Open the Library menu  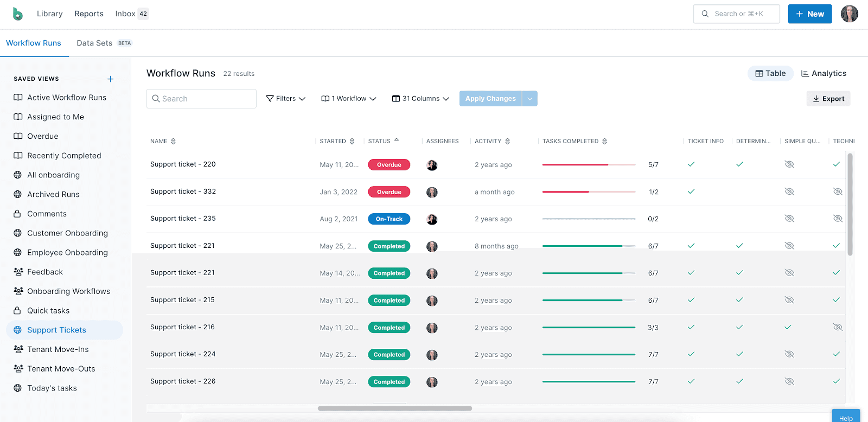pyautogui.click(x=50, y=14)
